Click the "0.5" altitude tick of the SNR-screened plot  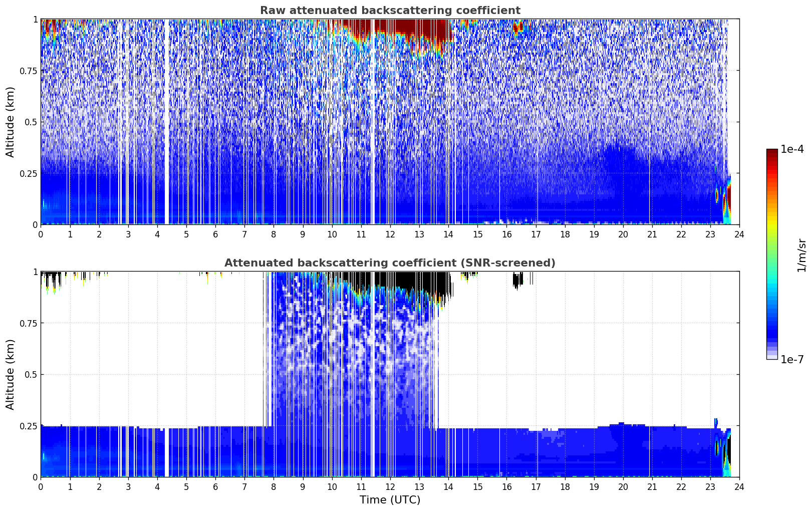(31, 374)
